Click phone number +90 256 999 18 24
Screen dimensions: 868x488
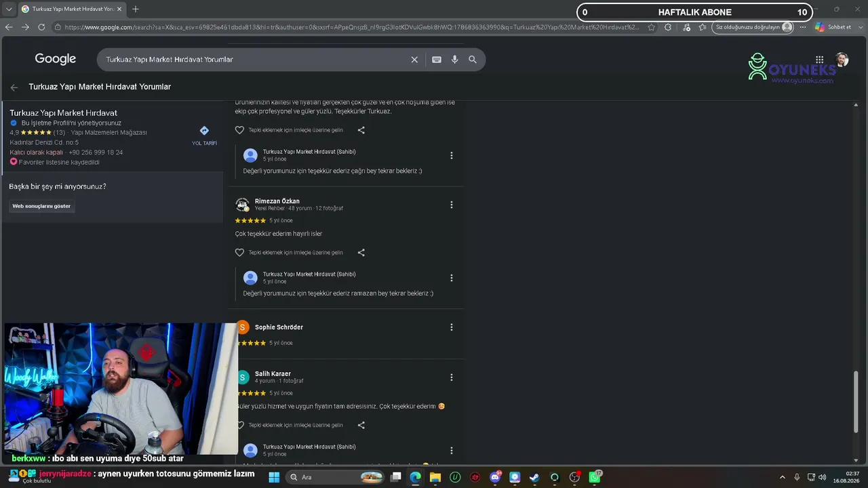coord(96,152)
